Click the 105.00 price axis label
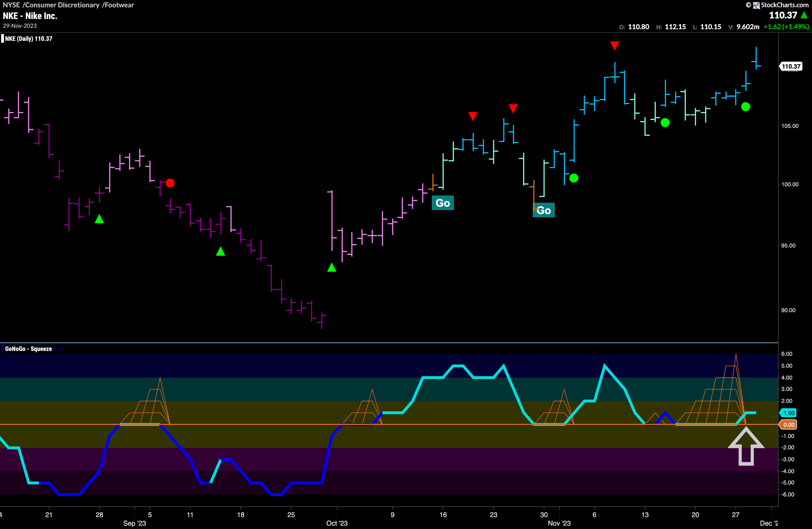The width and height of the screenshot is (812, 529). pyautogui.click(x=790, y=126)
